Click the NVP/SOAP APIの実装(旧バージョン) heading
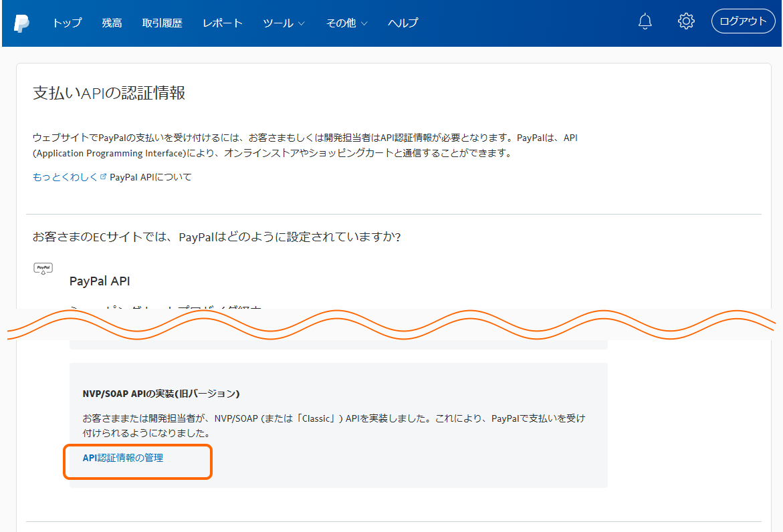Image resolution: width=783 pixels, height=532 pixels. coord(161,393)
